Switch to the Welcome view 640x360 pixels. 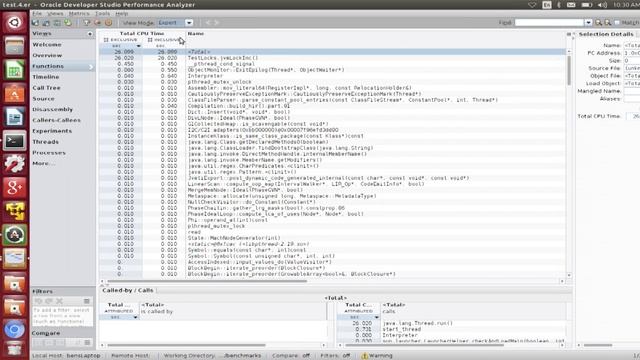47,44
